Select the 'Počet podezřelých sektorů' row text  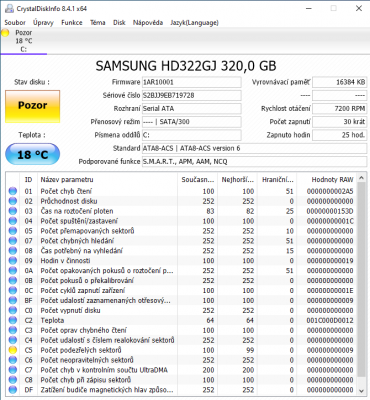pos(81,350)
